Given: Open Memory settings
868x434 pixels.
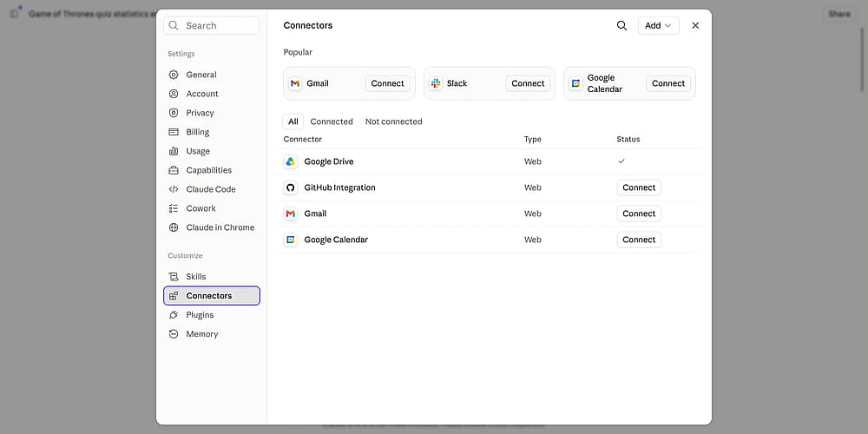Looking at the screenshot, I should click(212, 334).
